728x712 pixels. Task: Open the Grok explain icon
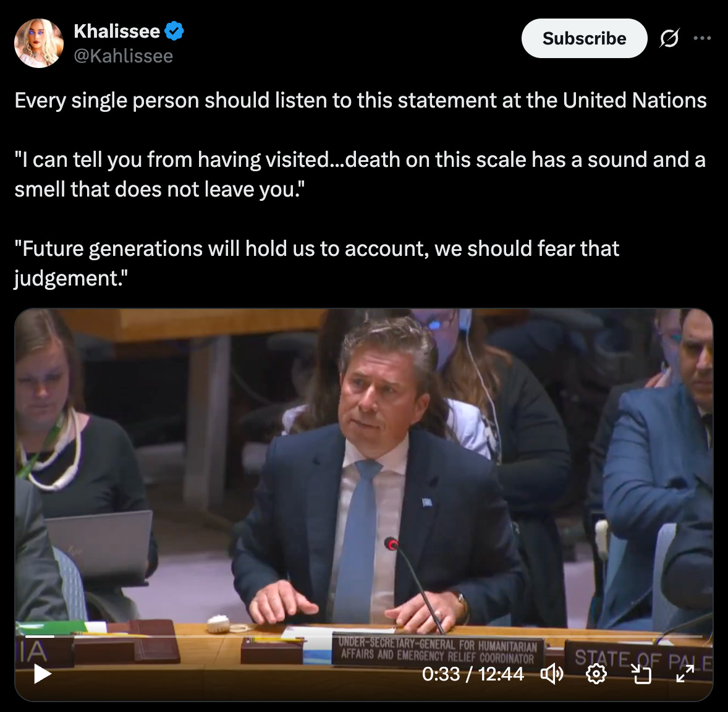coord(669,38)
